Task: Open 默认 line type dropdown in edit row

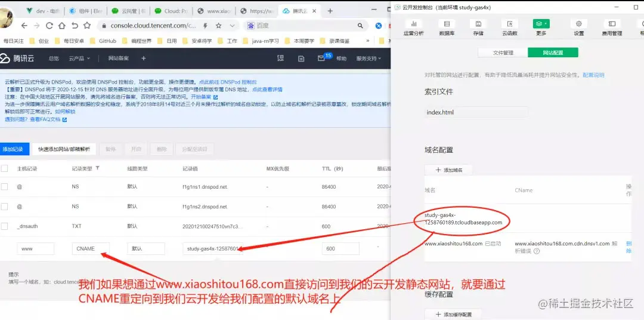Action: [146, 248]
